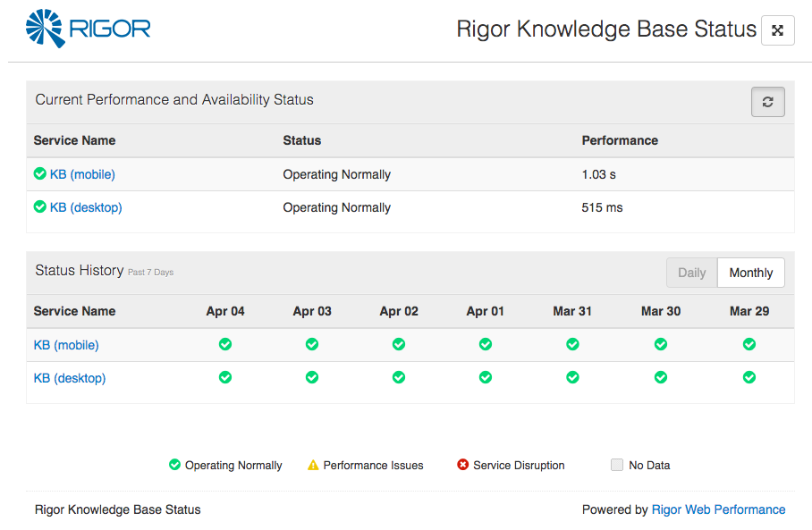
Task: Click the Mar 31 column header
Action: click(x=572, y=311)
